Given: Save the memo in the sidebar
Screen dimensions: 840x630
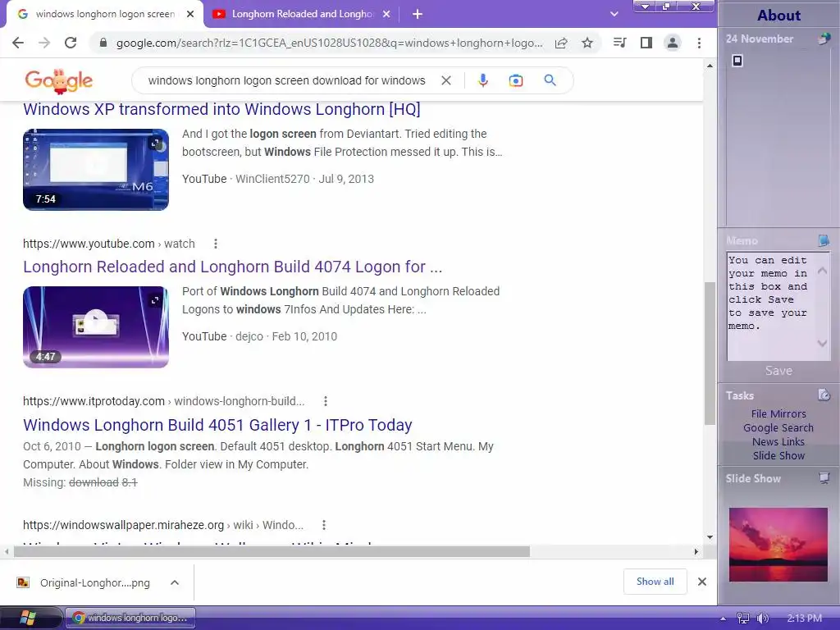Looking at the screenshot, I should (778, 371).
